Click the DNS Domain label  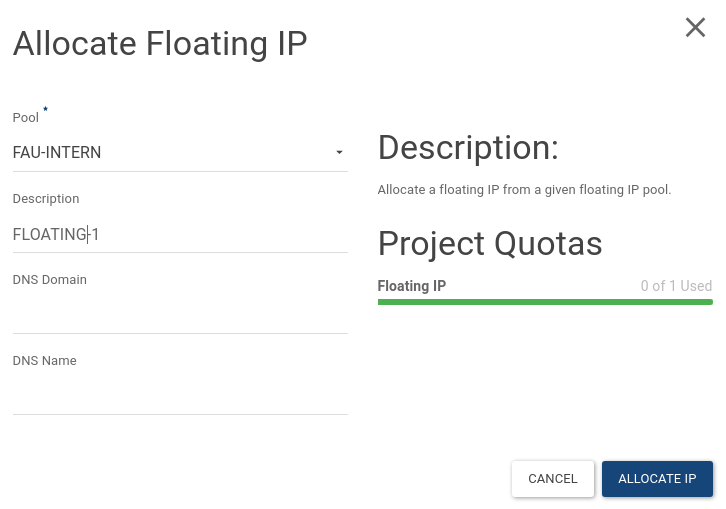pyautogui.click(x=50, y=280)
